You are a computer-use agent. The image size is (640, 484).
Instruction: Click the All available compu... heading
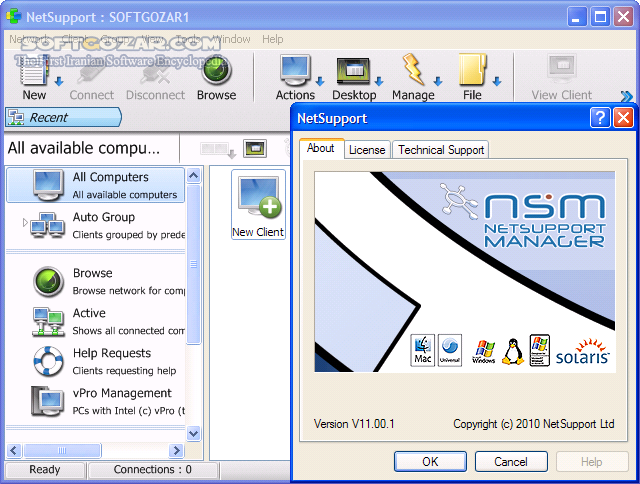tap(84, 148)
